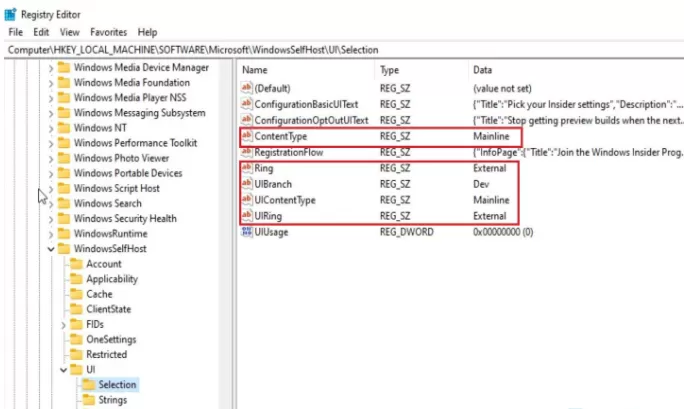Screen dimensions: 684x409
Task: Click the Strings folder icon
Action: [x=89, y=400]
